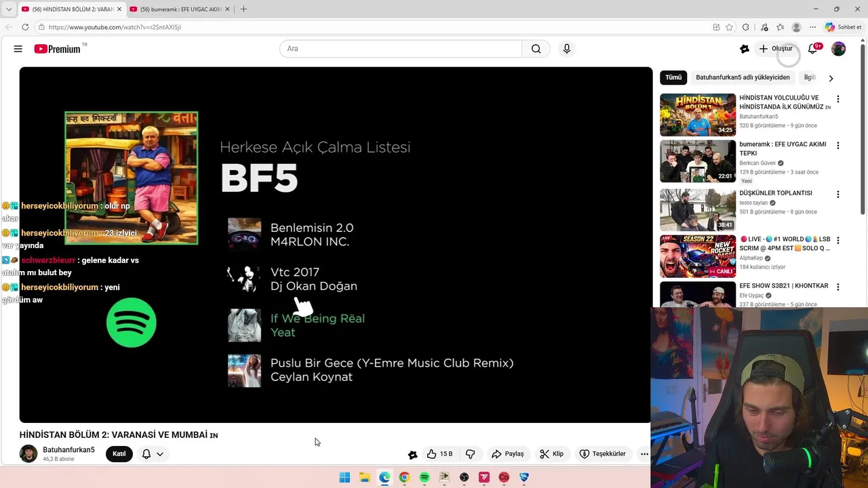This screenshot has width=868, height=488.
Task: Click the Katıl join button
Action: coord(119,454)
